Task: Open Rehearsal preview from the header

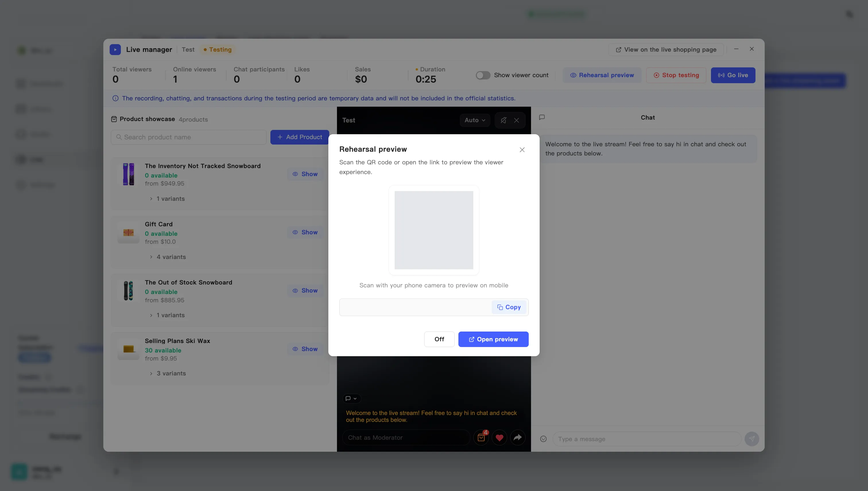Action: pos(602,75)
